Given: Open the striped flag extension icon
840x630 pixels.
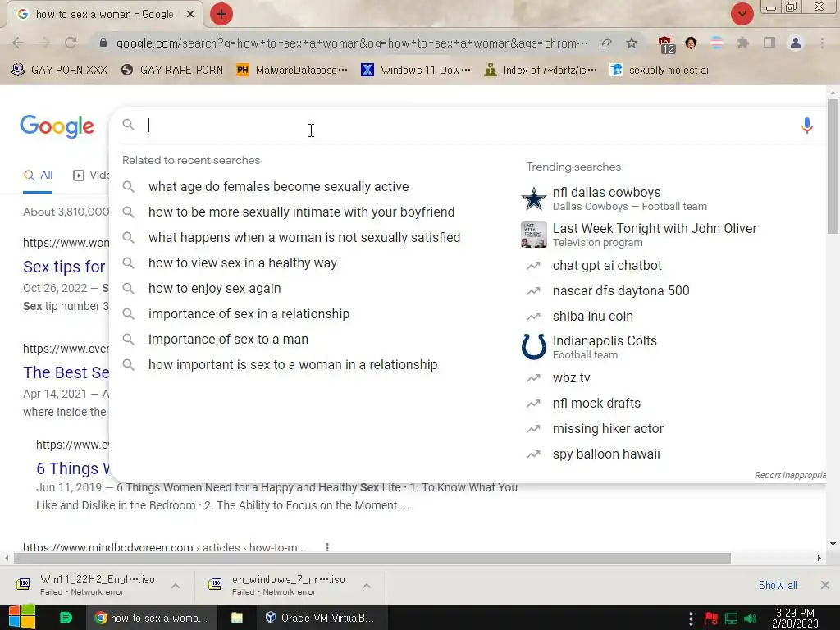Looking at the screenshot, I should pos(717,43).
